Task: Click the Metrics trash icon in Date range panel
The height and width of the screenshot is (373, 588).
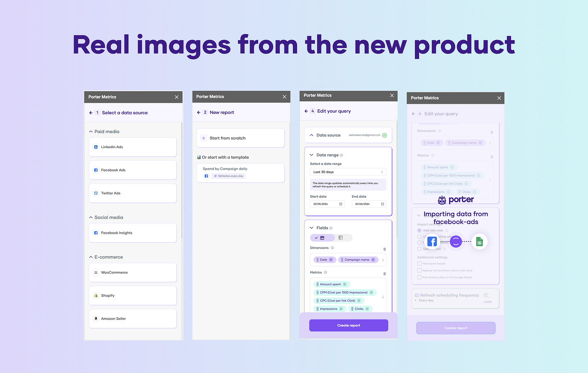Action: point(384,274)
